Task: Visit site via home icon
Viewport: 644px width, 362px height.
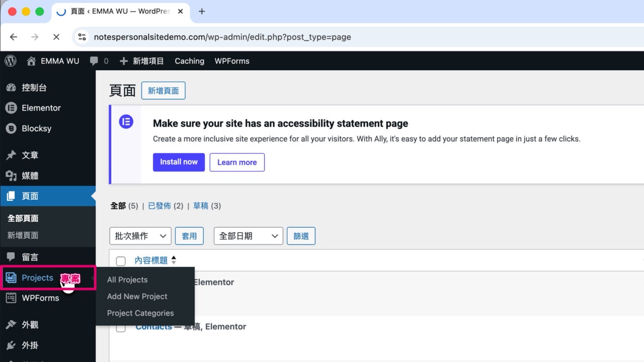Action: click(x=31, y=61)
